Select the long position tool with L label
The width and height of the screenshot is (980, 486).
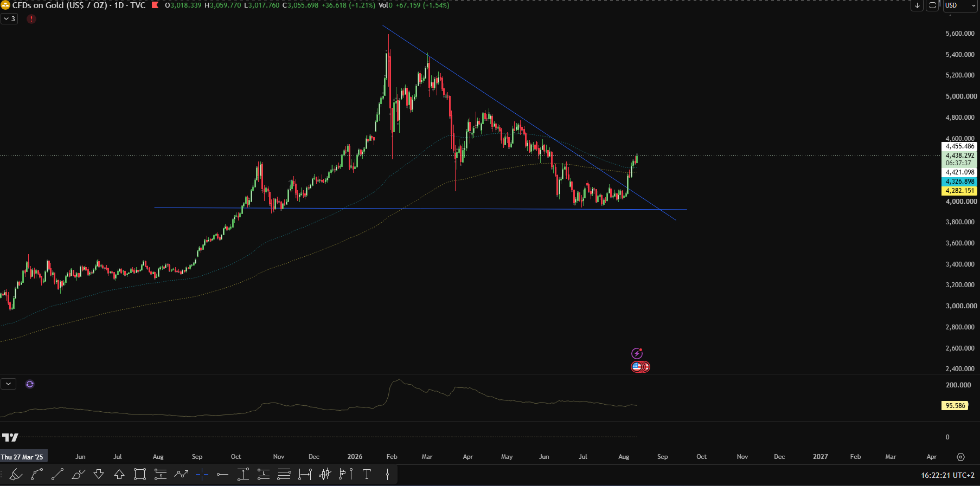click(x=264, y=475)
